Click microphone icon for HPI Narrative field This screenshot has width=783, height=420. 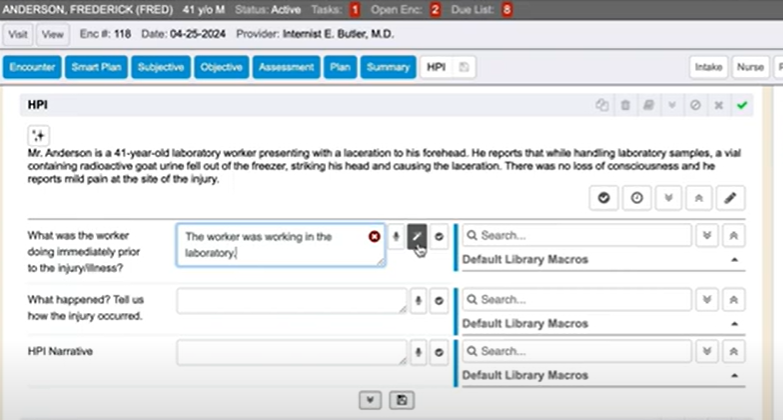tap(417, 352)
